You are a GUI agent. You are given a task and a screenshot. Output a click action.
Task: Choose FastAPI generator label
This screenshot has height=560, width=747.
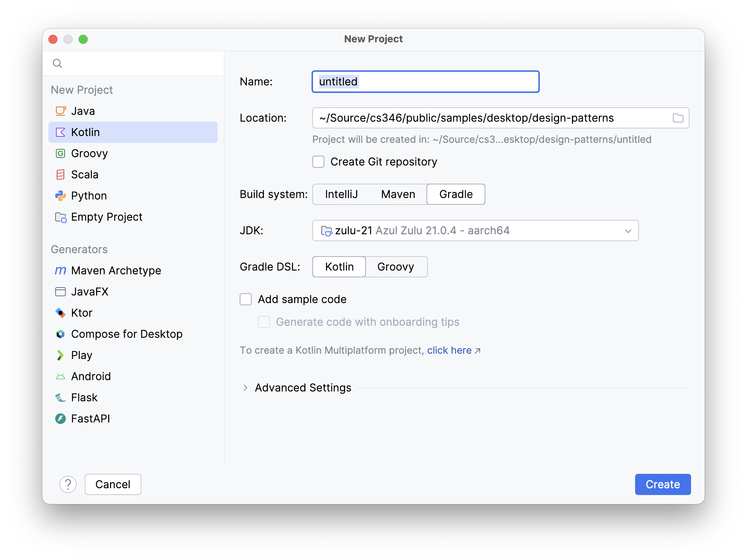90,419
